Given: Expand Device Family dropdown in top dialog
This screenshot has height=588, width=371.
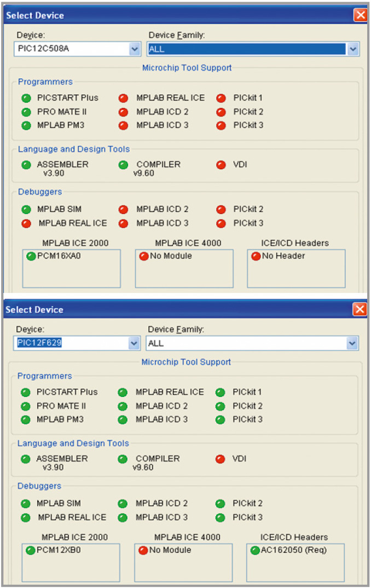Looking at the screenshot, I should pos(353,49).
